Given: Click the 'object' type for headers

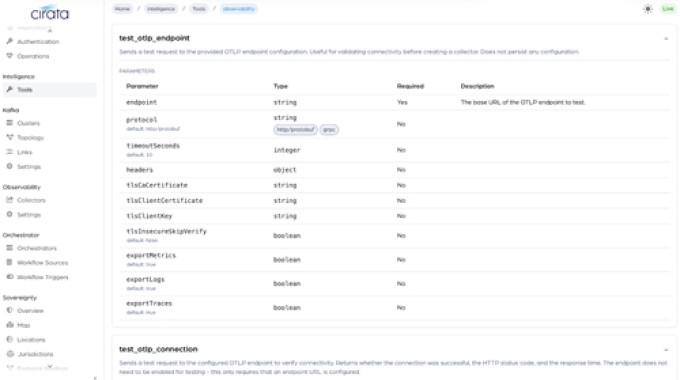Looking at the screenshot, I should 285,170.
